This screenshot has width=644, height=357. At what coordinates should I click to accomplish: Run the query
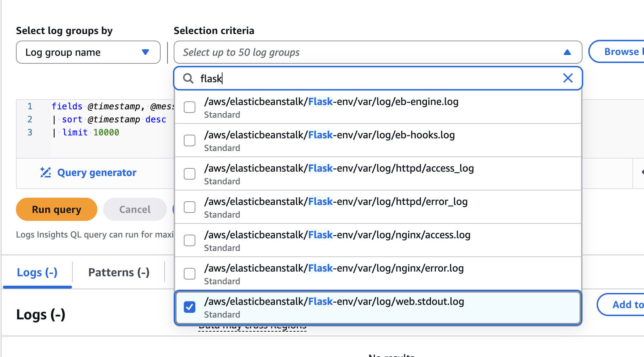56,209
